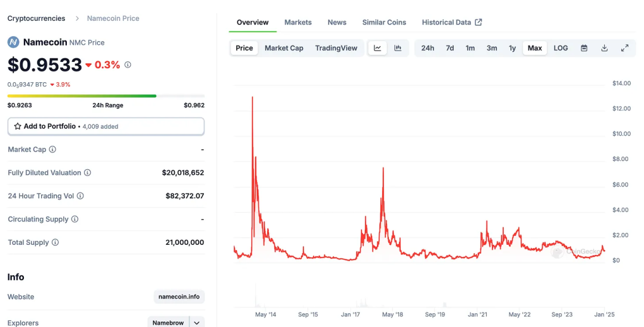Expand chart to fullscreen

click(624, 48)
